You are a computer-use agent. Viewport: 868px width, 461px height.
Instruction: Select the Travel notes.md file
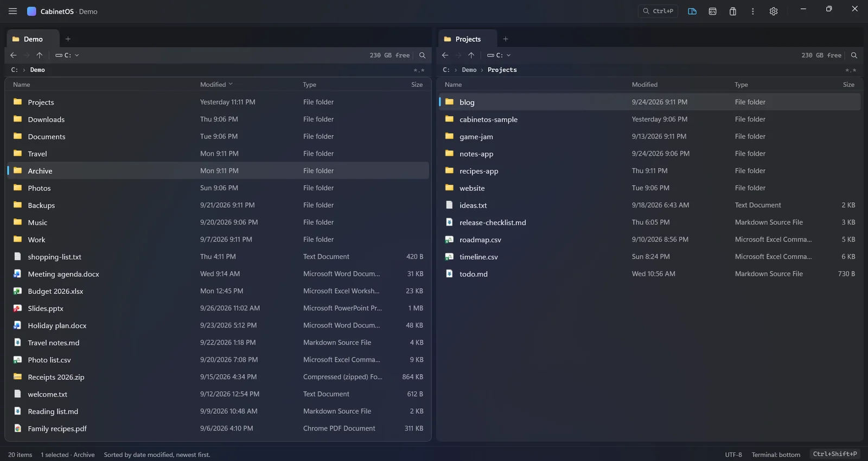pyautogui.click(x=218, y=343)
